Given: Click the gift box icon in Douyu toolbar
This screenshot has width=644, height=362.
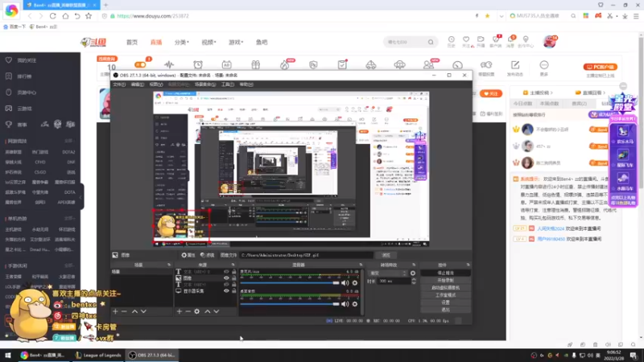Looking at the screenshot, I should (255, 65).
